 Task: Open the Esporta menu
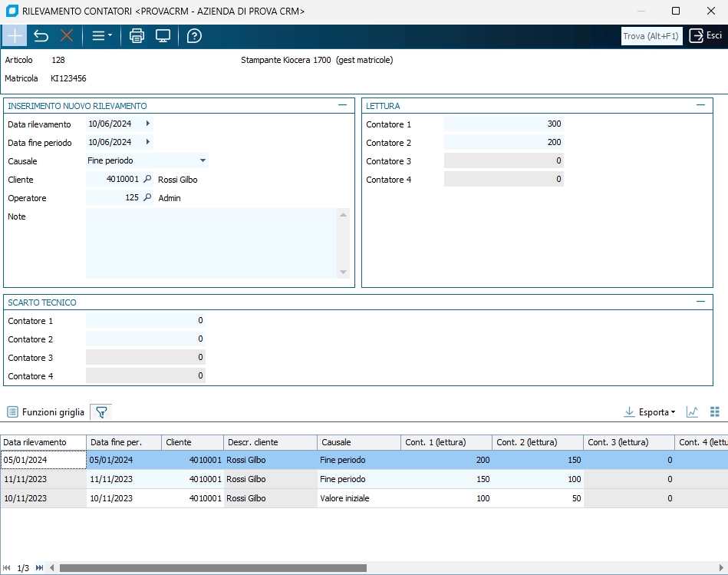[x=650, y=412]
